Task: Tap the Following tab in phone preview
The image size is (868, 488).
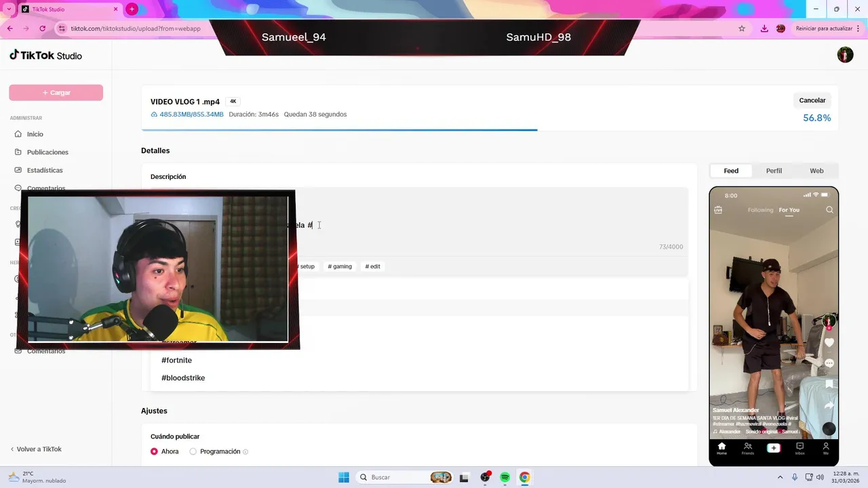Action: click(x=760, y=210)
